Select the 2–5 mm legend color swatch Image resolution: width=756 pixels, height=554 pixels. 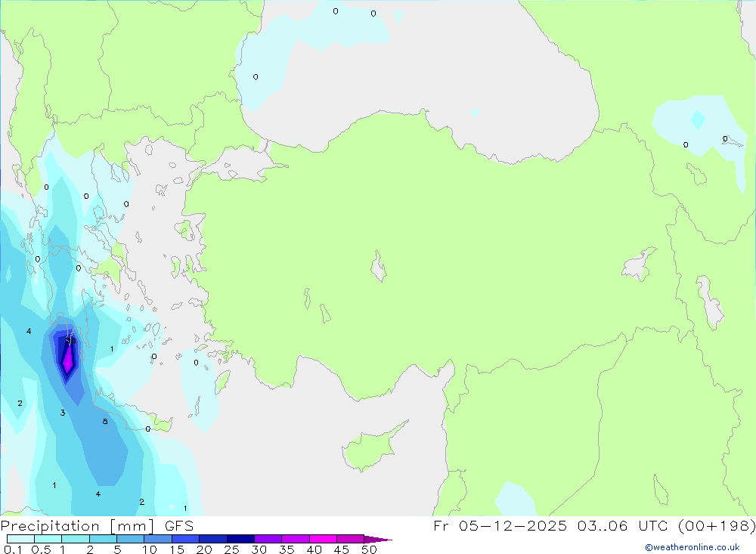coord(103,539)
